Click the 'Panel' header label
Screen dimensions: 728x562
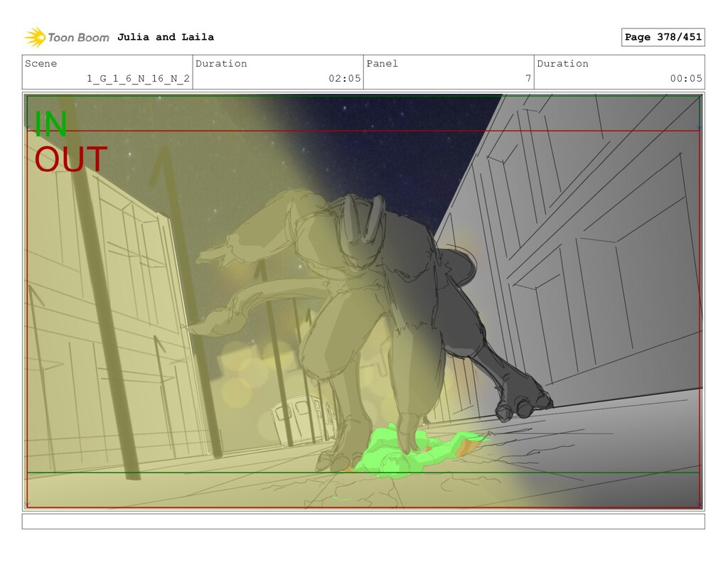coord(382,63)
